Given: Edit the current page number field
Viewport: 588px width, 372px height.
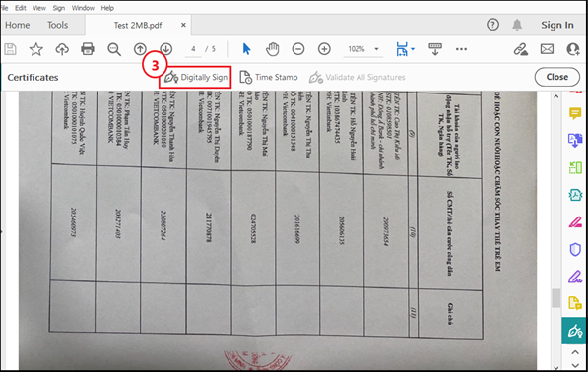Looking at the screenshot, I should point(193,49).
